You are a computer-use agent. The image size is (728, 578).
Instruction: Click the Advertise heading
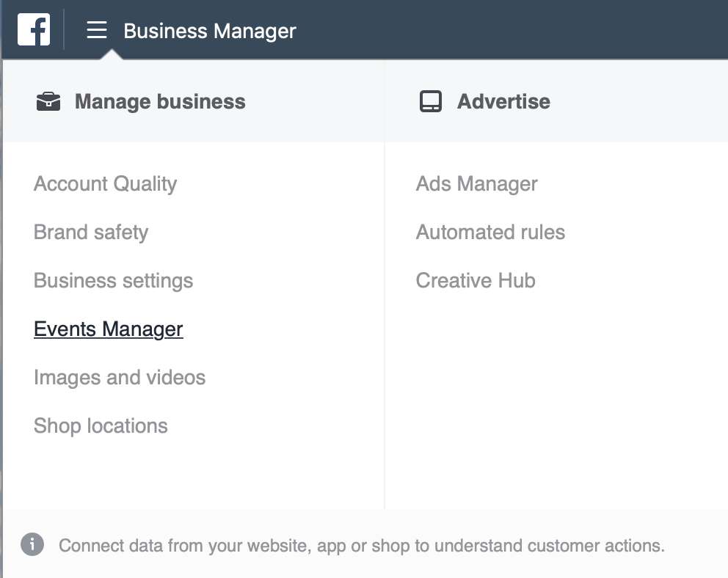point(503,102)
